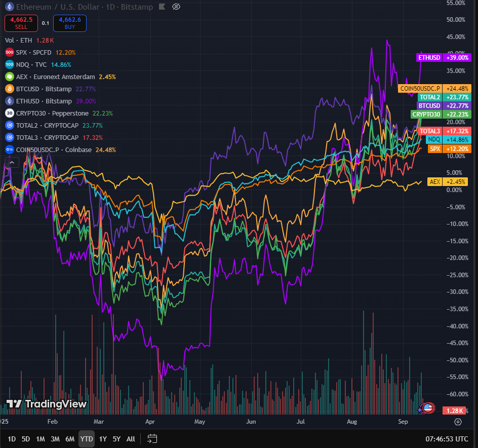Select the 1M time range
The height and width of the screenshot is (448, 478).
click(40, 439)
